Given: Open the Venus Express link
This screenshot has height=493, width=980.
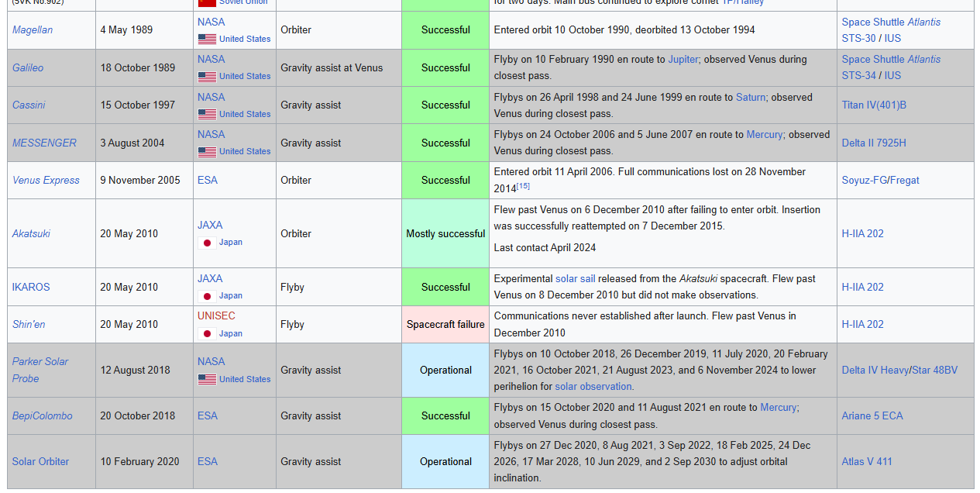Looking at the screenshot, I should coord(46,180).
